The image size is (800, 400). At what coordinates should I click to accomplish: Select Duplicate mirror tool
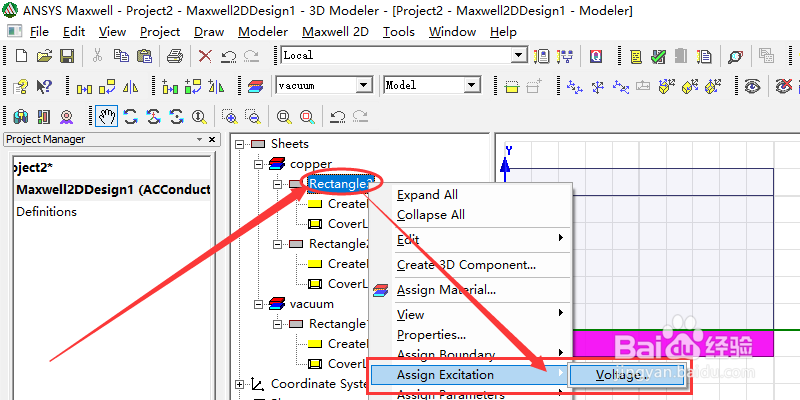coord(216,87)
